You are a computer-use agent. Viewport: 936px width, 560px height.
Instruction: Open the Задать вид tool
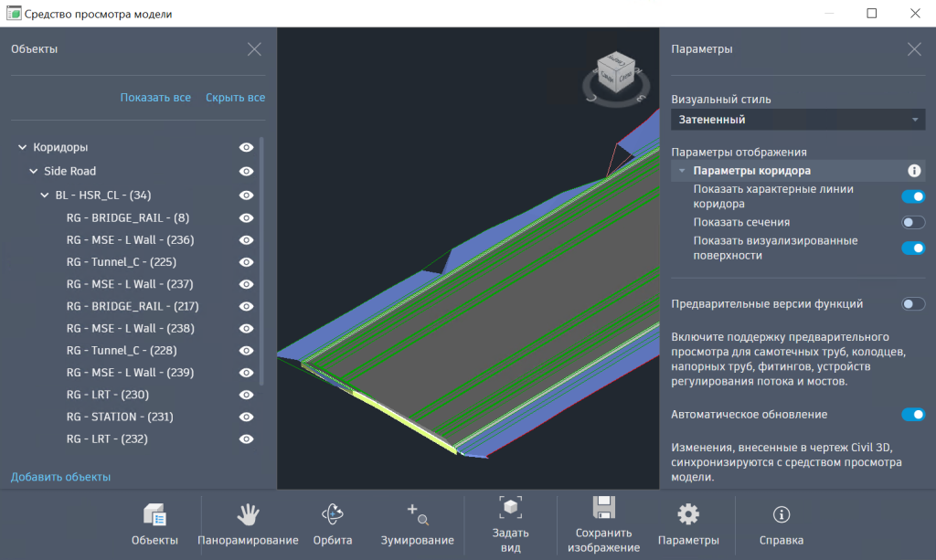click(x=510, y=509)
